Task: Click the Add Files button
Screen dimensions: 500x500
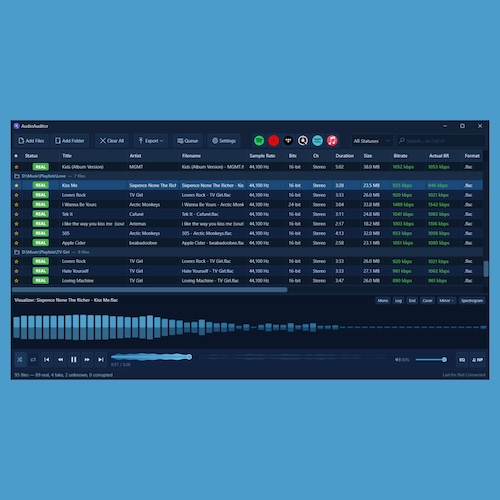Action: (31, 141)
